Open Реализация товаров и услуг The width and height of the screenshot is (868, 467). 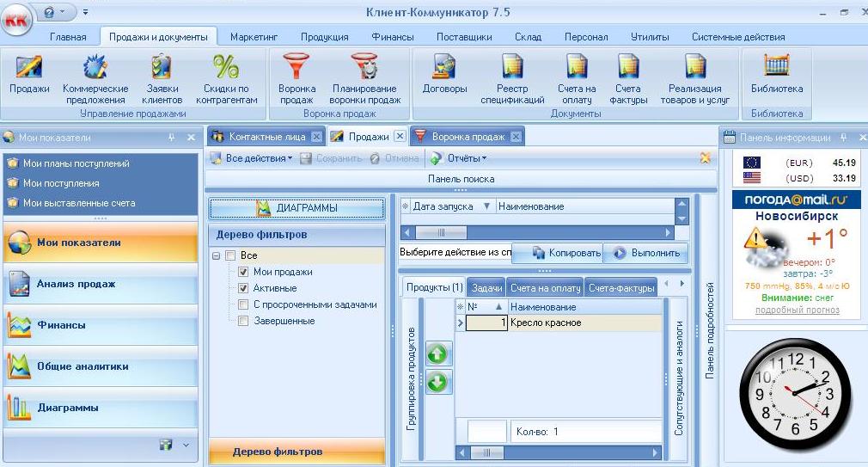tap(694, 78)
